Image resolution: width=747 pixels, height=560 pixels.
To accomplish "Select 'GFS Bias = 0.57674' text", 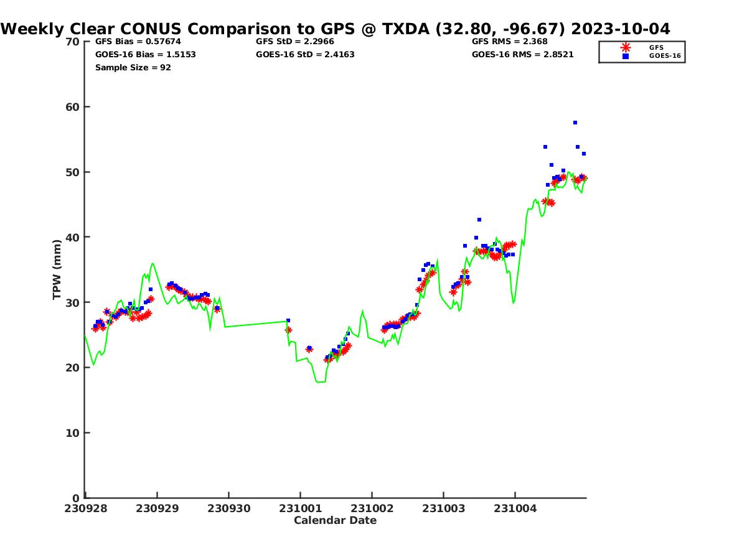I will pyautogui.click(x=138, y=42).
